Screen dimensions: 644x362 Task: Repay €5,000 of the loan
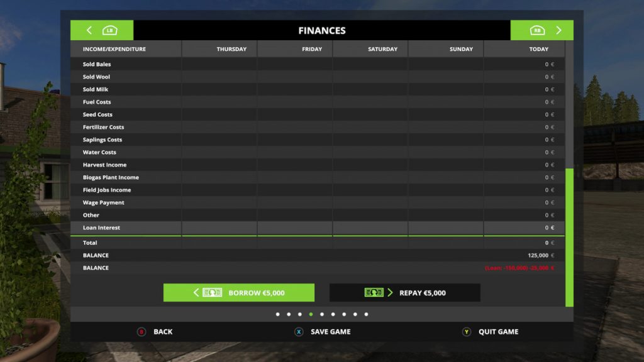tap(404, 293)
